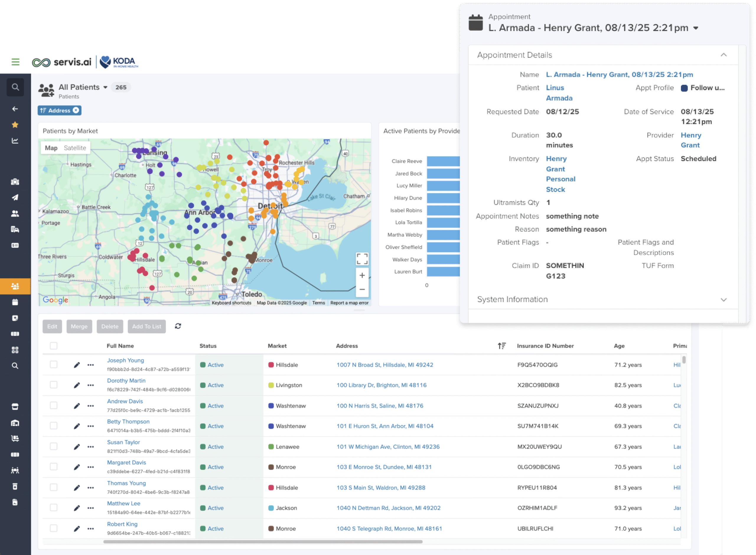
Task: Toggle the select-all checkbox in table header
Action: (x=54, y=346)
